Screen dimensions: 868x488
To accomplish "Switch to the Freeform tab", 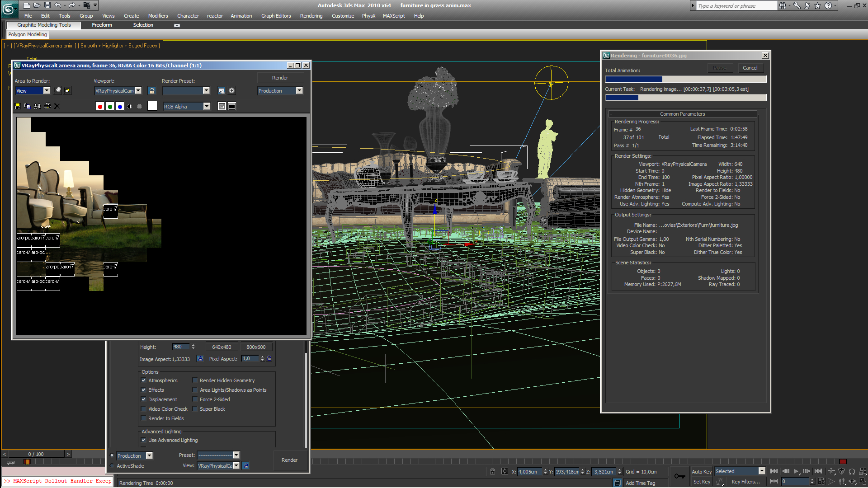I will pos(102,25).
